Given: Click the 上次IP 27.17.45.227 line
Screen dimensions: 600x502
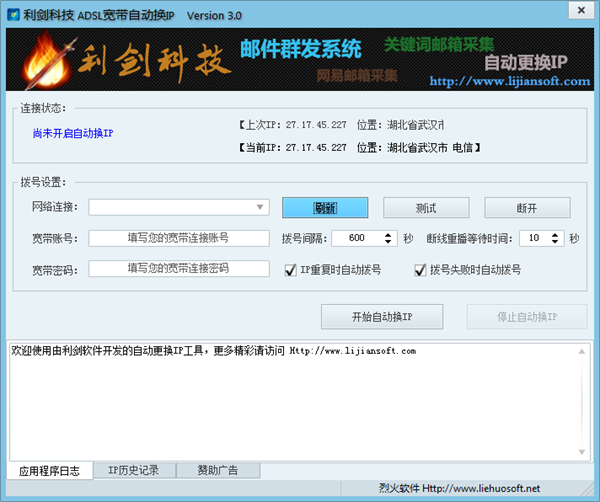Looking at the screenshot, I should tap(341, 125).
